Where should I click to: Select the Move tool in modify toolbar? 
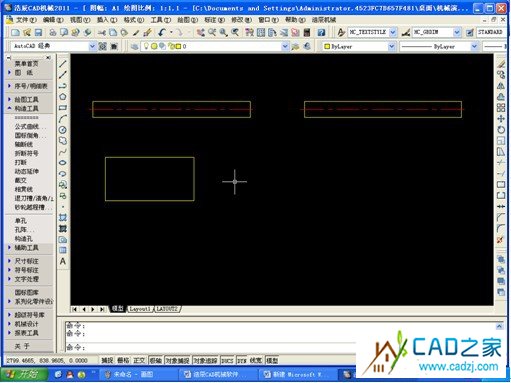[501, 119]
